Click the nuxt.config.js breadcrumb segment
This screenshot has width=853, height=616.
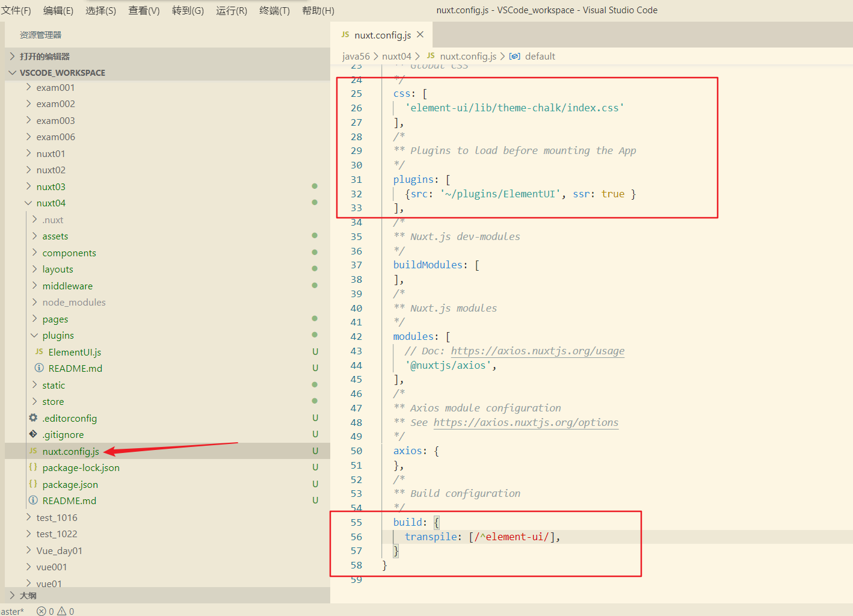coord(468,56)
